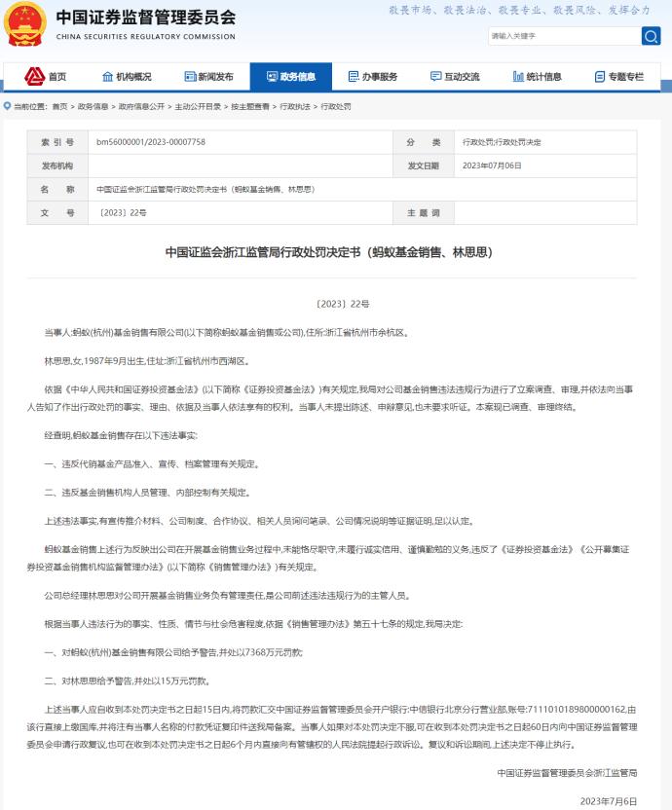Click the line about 7368万元罚款

[x=173, y=653]
